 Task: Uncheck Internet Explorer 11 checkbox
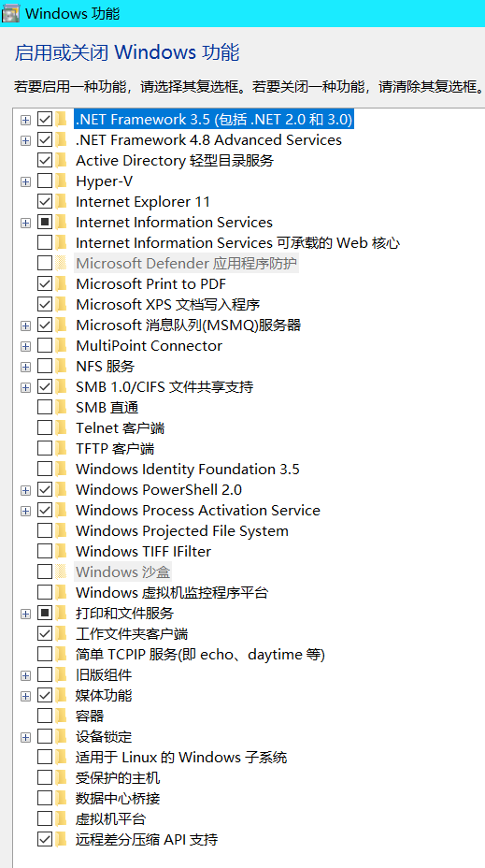tap(45, 201)
